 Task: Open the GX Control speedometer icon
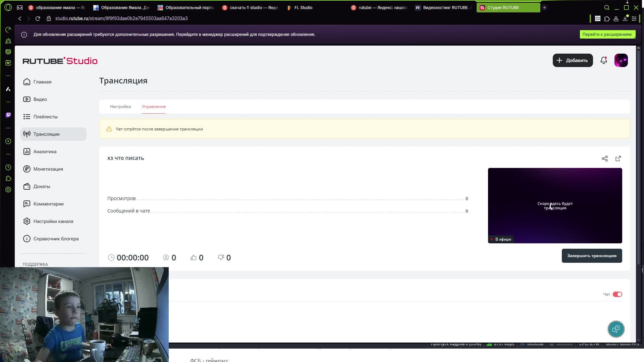[8, 30]
